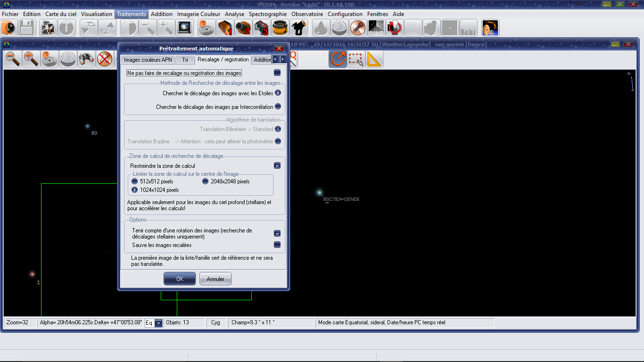Click the camera icon numbered 2

pyautogui.click(x=243, y=28)
